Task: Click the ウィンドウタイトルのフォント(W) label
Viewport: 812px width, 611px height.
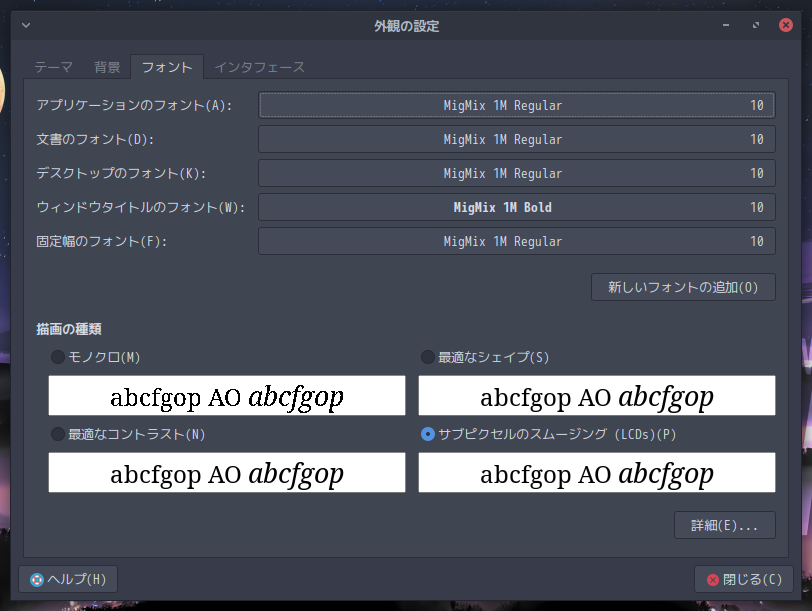Action: (140, 207)
